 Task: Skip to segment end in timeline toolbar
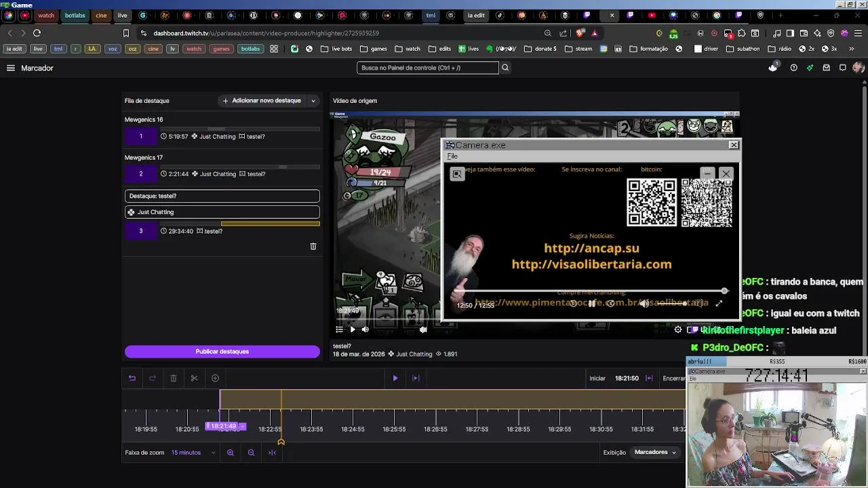point(416,378)
